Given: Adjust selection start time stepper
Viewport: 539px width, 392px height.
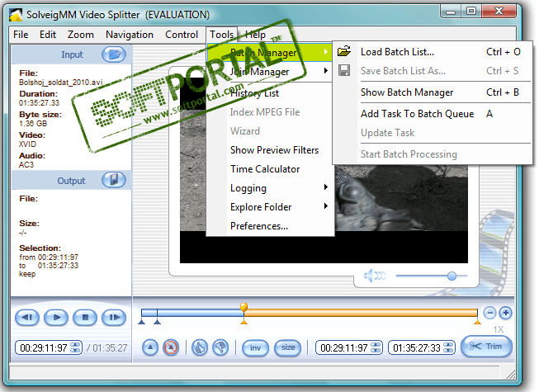Looking at the screenshot, I should pos(376,347).
